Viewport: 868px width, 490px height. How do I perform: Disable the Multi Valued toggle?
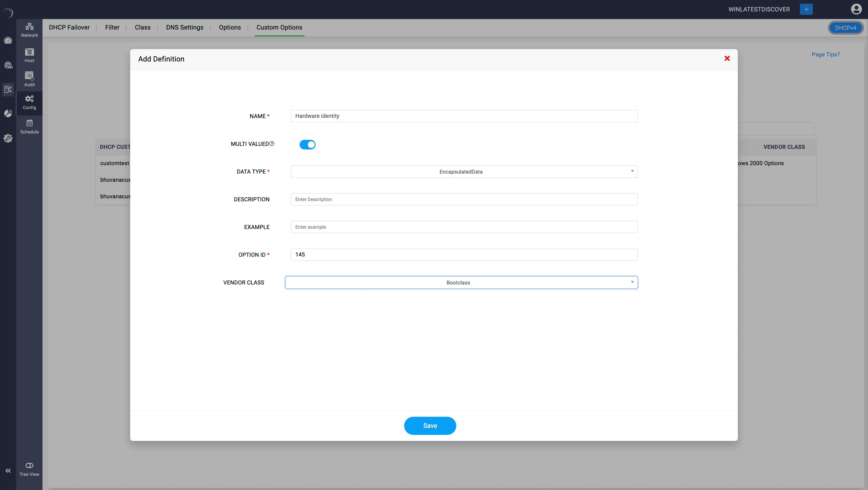(307, 144)
